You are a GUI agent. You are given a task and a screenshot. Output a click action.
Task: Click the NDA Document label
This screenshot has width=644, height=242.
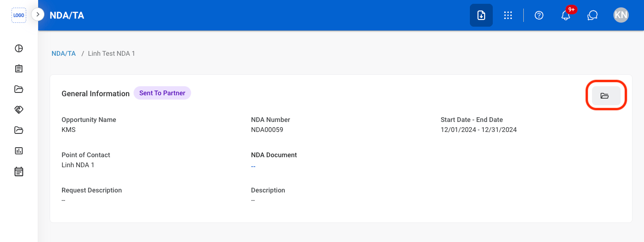tap(274, 155)
